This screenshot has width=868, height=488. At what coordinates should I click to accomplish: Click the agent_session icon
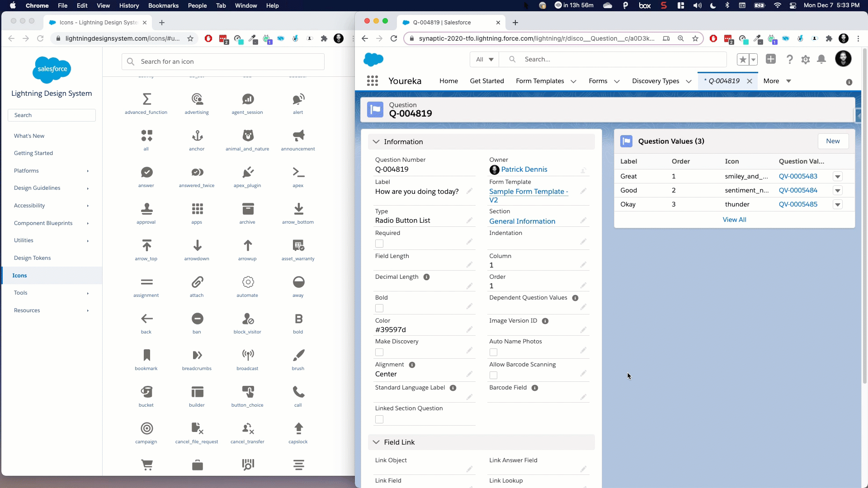tap(248, 99)
